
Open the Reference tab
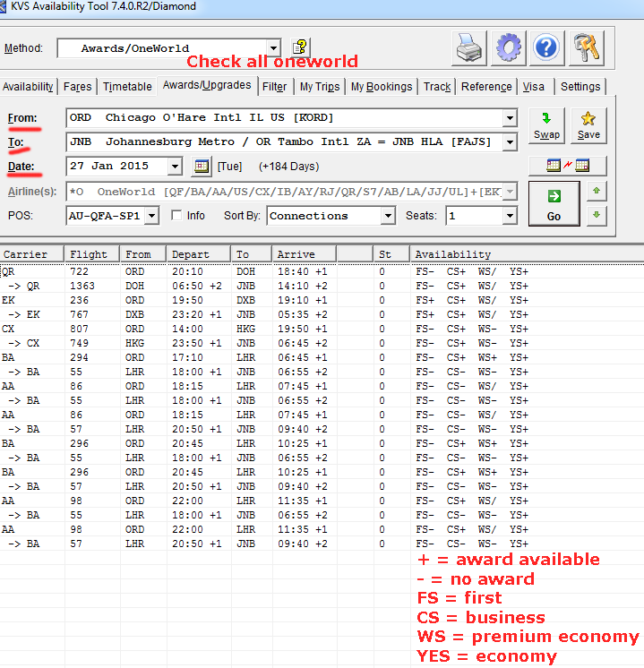(486, 87)
